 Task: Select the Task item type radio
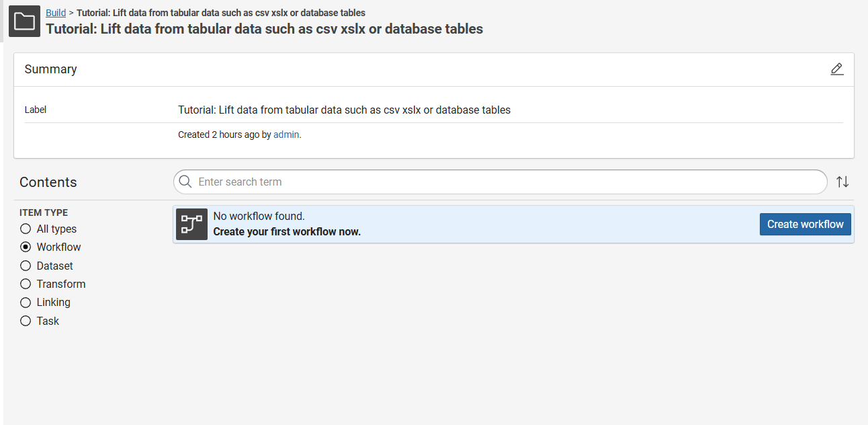coord(26,321)
